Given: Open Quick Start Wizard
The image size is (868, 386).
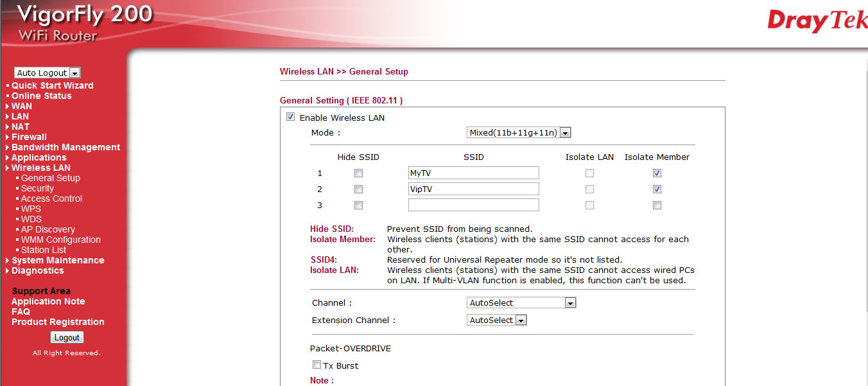Looking at the screenshot, I should (x=52, y=85).
